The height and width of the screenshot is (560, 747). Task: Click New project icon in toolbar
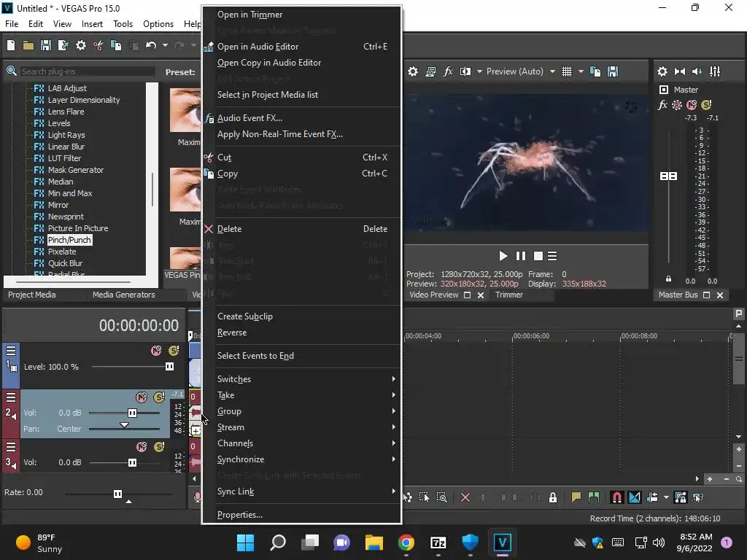11,45
